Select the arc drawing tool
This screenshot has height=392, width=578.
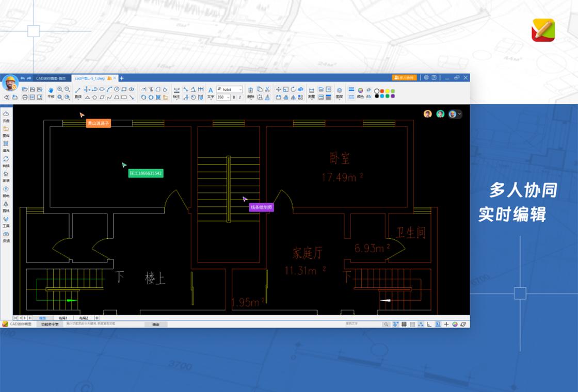click(109, 89)
